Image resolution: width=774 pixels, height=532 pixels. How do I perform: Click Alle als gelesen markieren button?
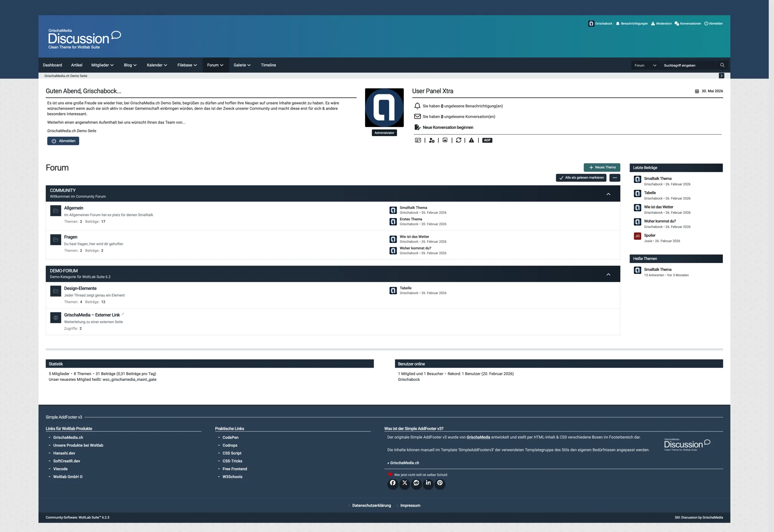pos(581,178)
